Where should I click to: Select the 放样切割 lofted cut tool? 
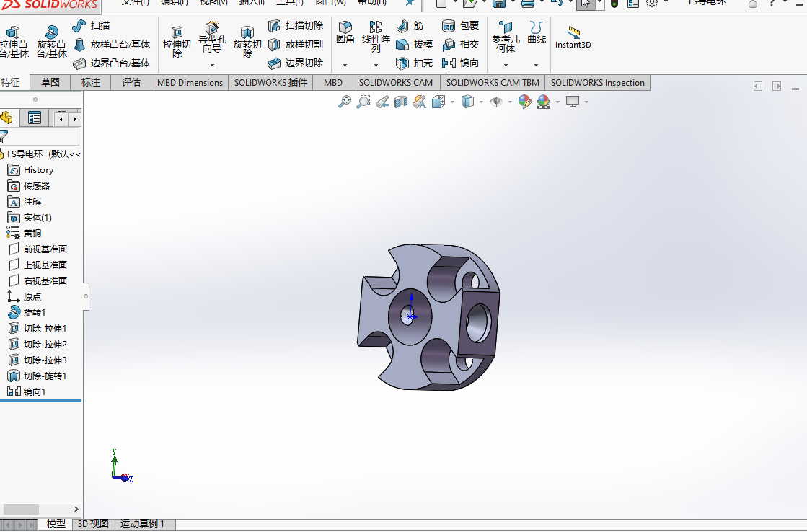(296, 44)
